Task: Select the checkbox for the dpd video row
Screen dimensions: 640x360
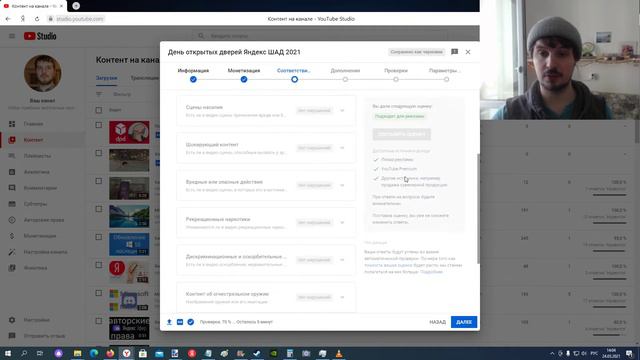Action: (x=99, y=125)
